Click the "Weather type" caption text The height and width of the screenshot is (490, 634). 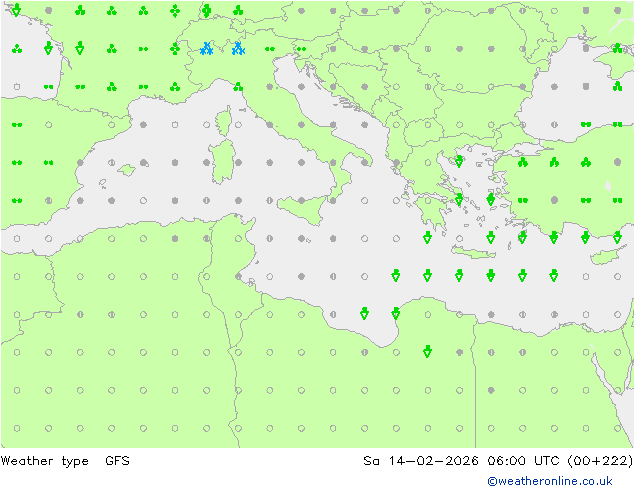tap(44, 461)
